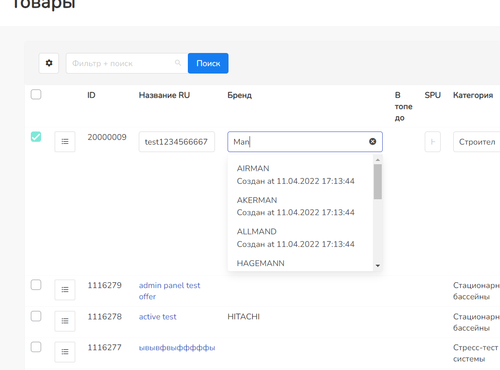Click the ID column header
This screenshot has height=370, width=500.
pyautogui.click(x=91, y=95)
